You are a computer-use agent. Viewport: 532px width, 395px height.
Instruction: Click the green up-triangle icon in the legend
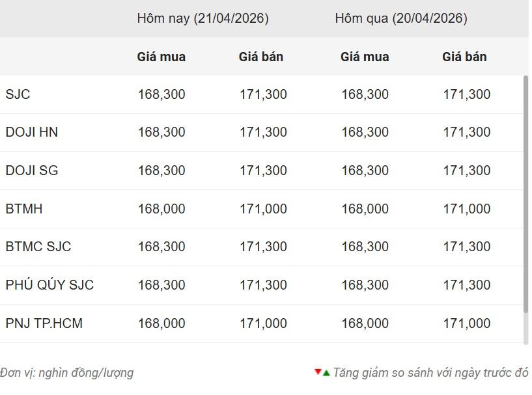coord(326,373)
